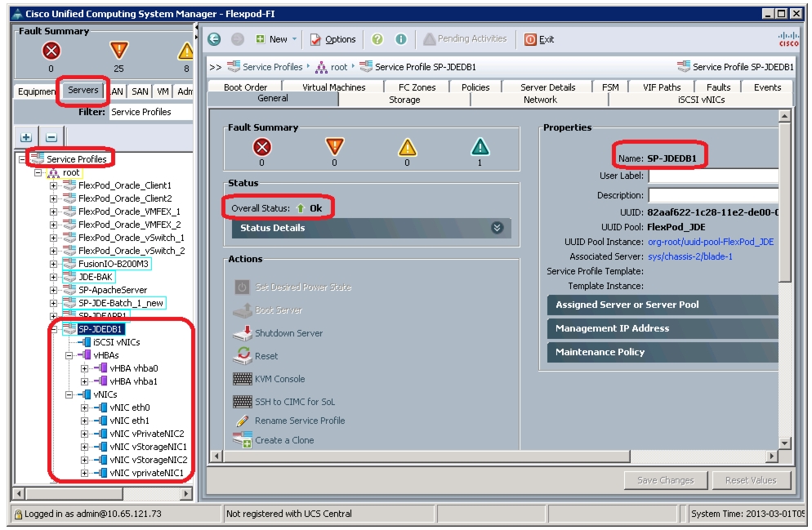Click the collapse all minus button

tap(51, 137)
